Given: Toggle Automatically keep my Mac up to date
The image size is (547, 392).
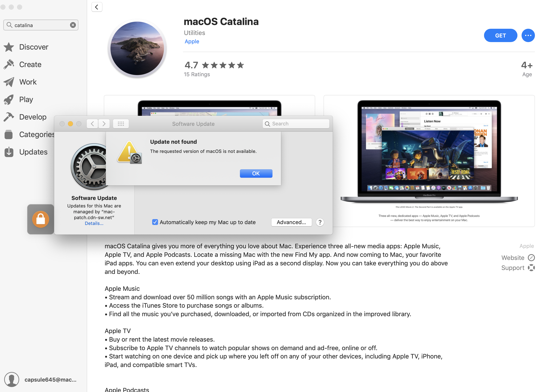Looking at the screenshot, I should click(155, 222).
